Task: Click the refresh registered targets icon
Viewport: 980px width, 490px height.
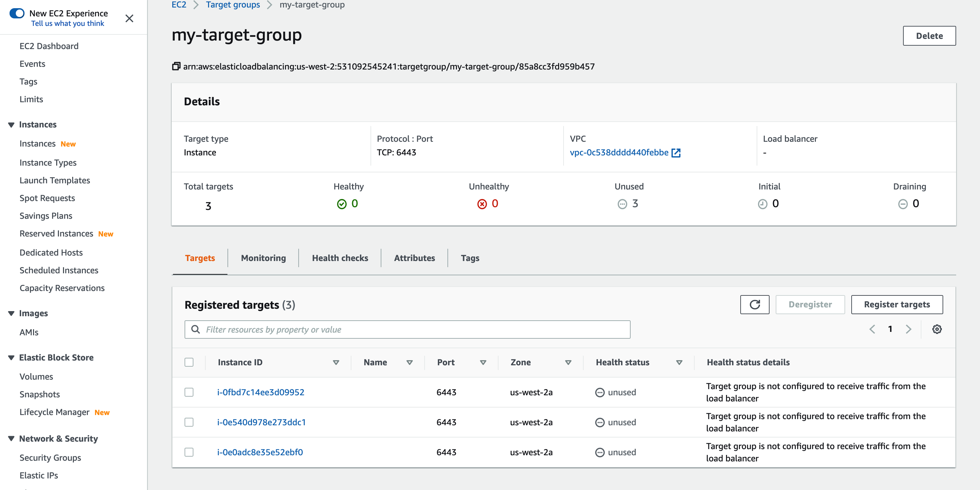Action: [754, 305]
